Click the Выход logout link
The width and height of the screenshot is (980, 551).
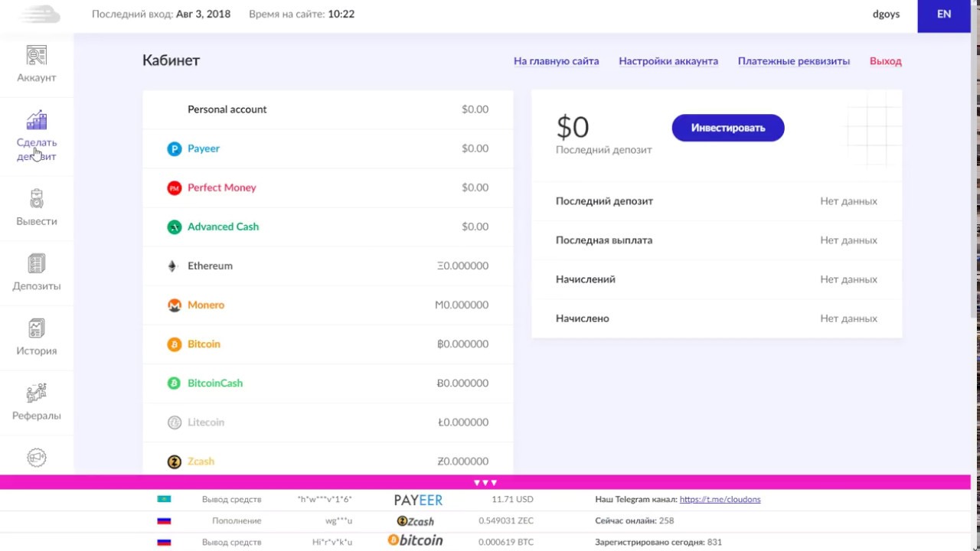(886, 61)
